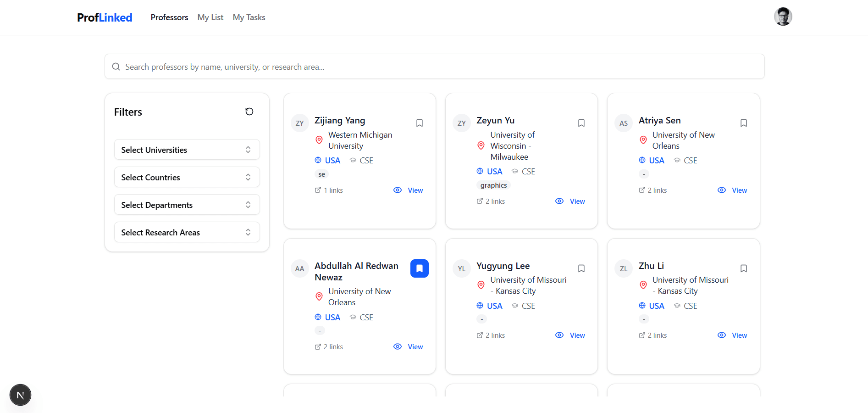
Task: Click Western Michigan University text
Action: pos(360,140)
